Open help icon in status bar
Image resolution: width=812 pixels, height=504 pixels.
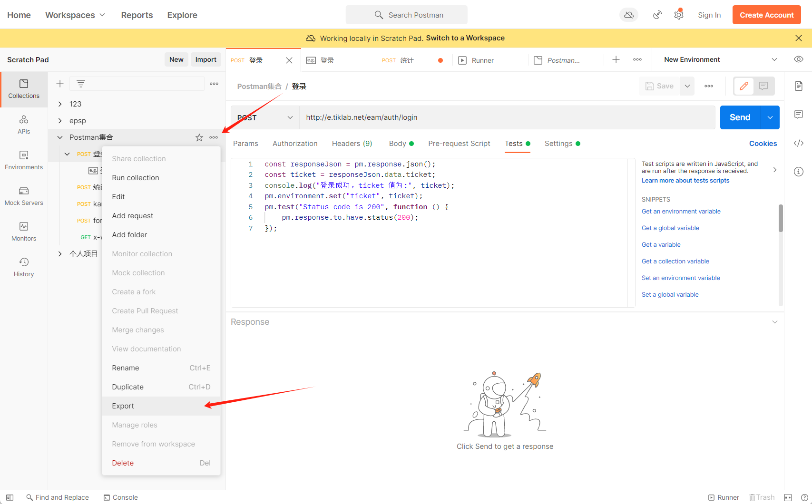804,497
